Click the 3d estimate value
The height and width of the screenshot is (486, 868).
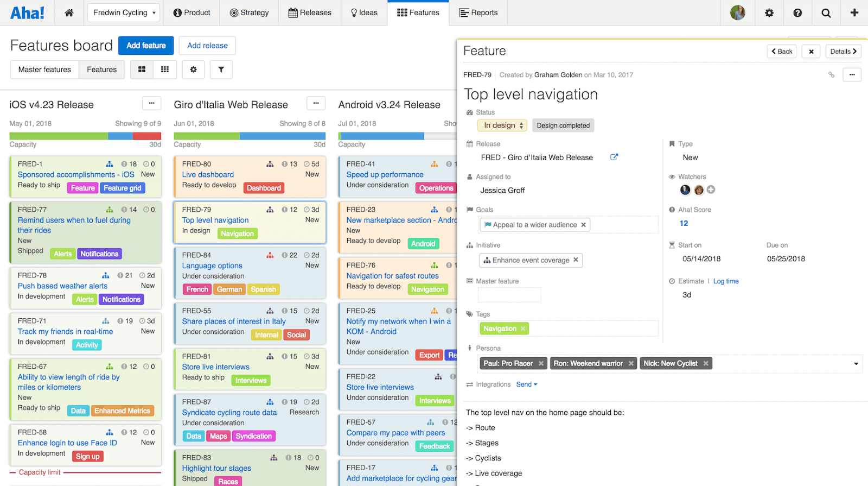[686, 295]
